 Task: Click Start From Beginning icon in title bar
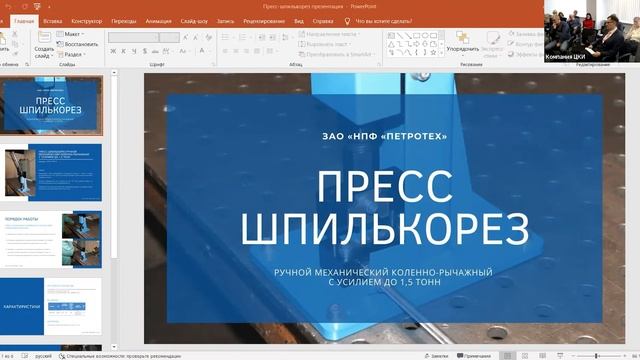37,7
